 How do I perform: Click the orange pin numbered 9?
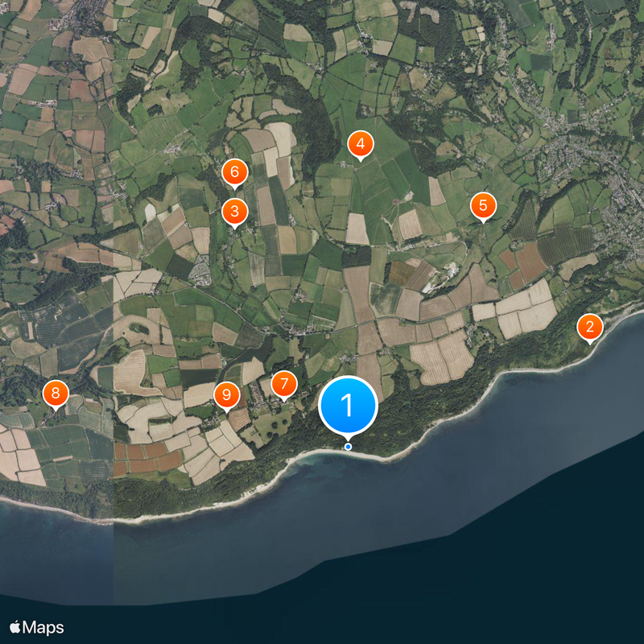coord(227,396)
